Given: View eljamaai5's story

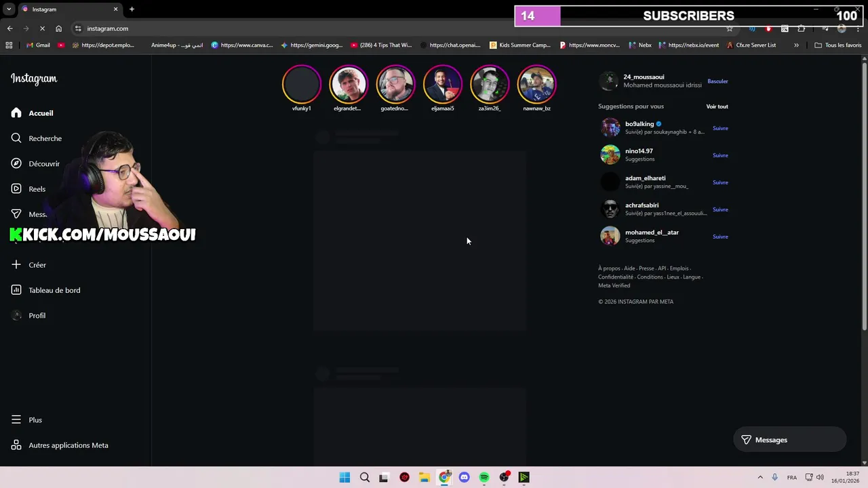Looking at the screenshot, I should 442,84.
